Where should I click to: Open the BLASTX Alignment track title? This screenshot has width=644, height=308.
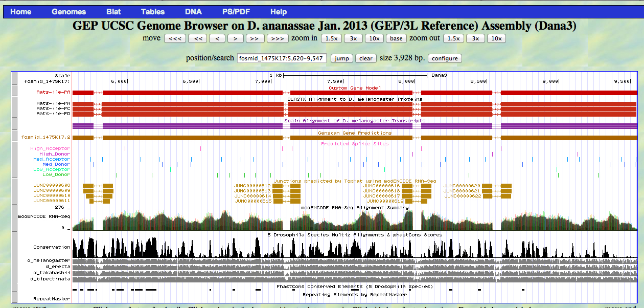(x=355, y=99)
